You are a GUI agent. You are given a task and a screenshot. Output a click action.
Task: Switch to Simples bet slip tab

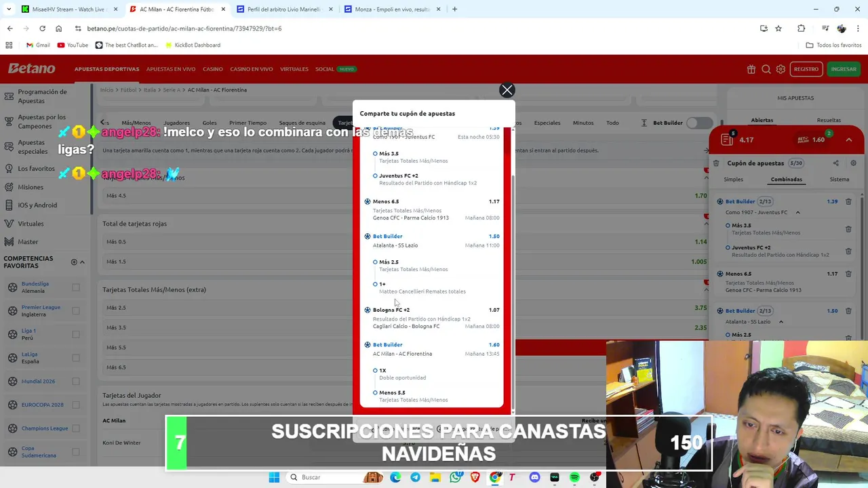(733, 180)
